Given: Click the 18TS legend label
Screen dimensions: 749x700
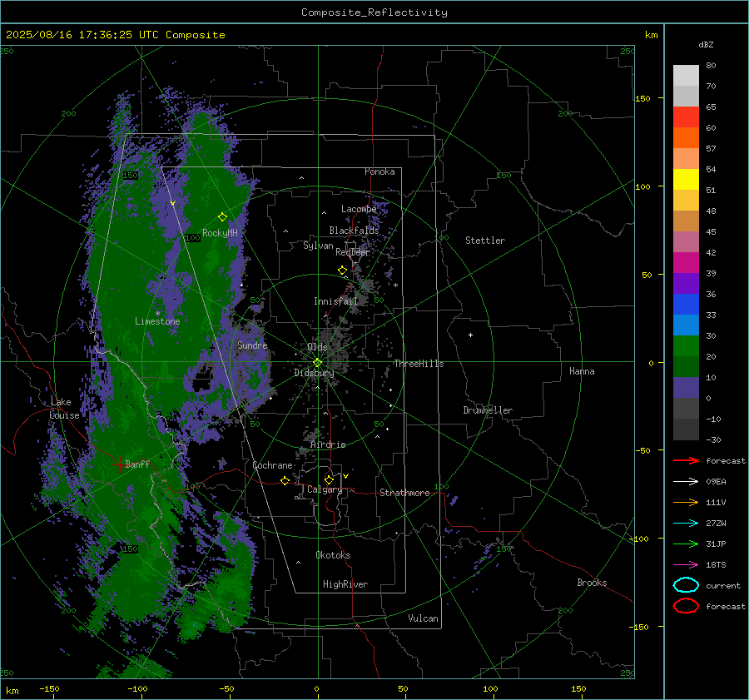Looking at the screenshot, I should click(716, 565).
